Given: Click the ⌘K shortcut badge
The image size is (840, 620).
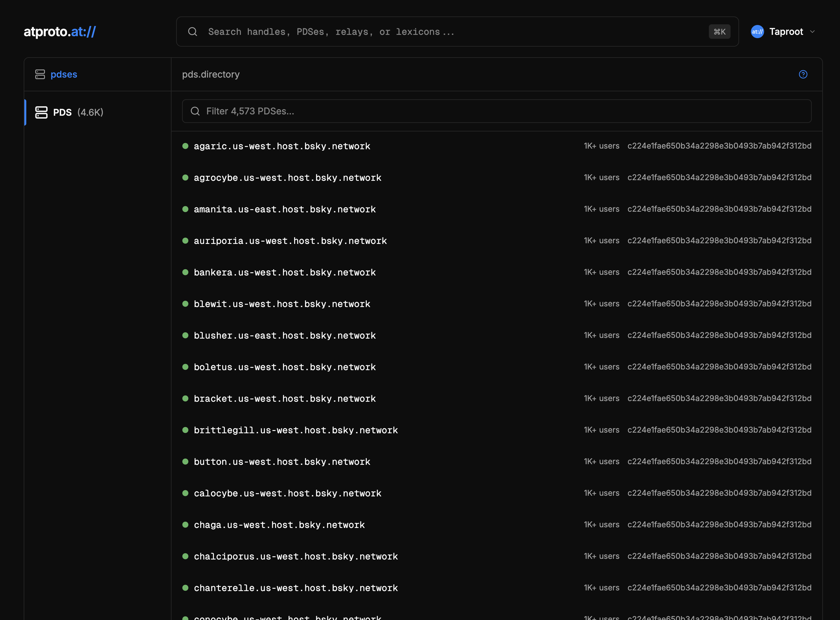Looking at the screenshot, I should pyautogui.click(x=719, y=32).
